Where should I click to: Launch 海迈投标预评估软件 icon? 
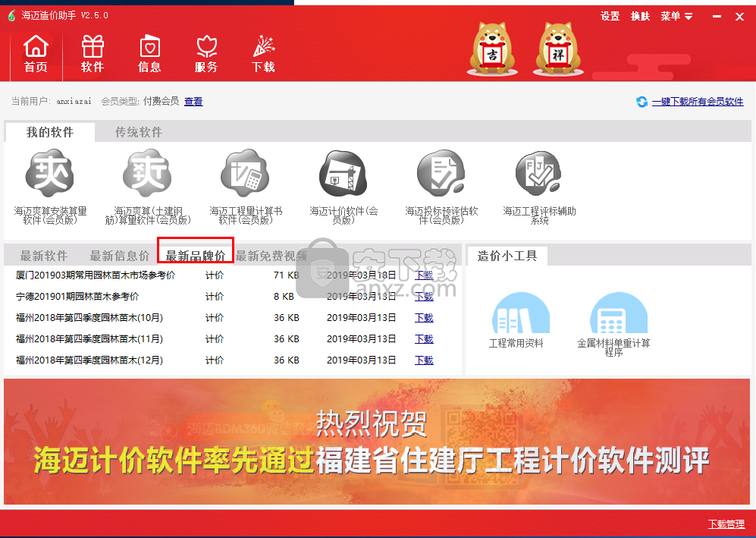[441, 173]
